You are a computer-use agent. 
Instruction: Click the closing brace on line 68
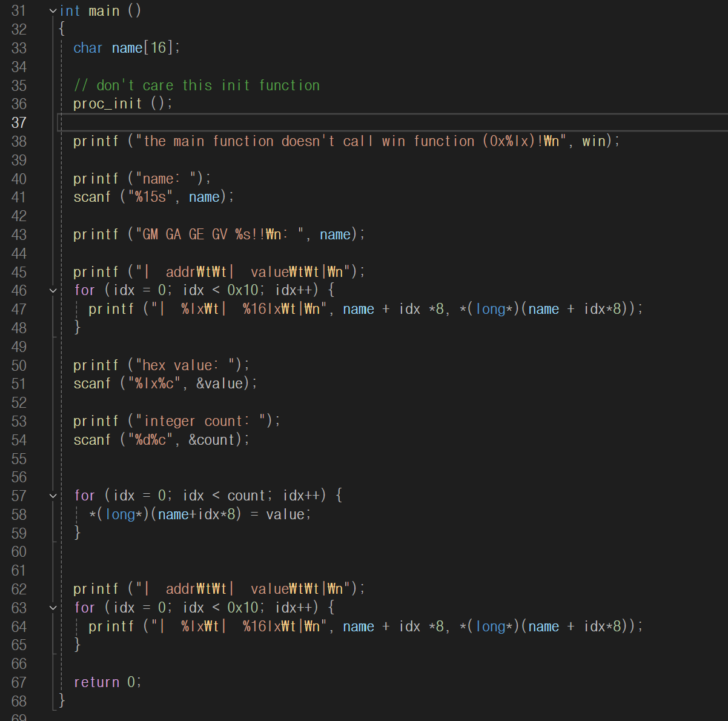coord(62,701)
